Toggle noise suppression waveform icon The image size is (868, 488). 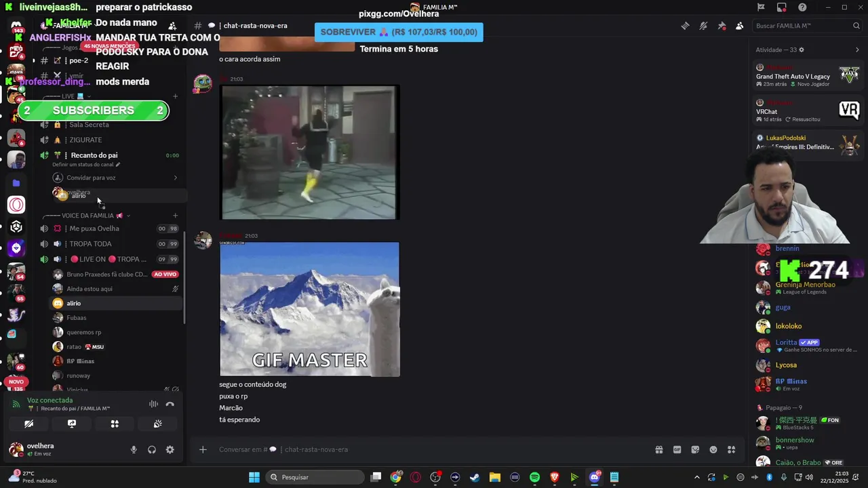point(153,405)
